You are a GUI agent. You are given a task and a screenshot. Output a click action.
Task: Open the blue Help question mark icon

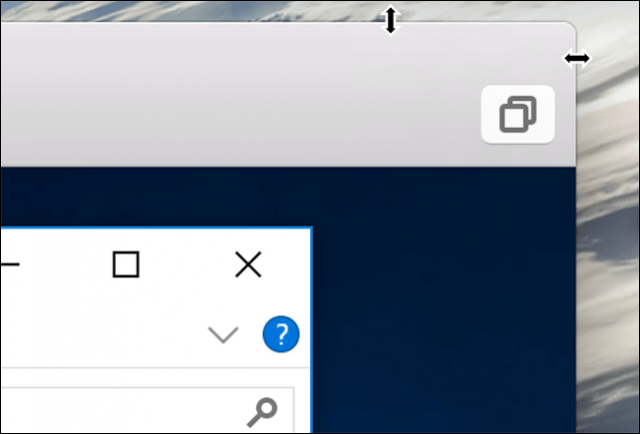coord(281,334)
